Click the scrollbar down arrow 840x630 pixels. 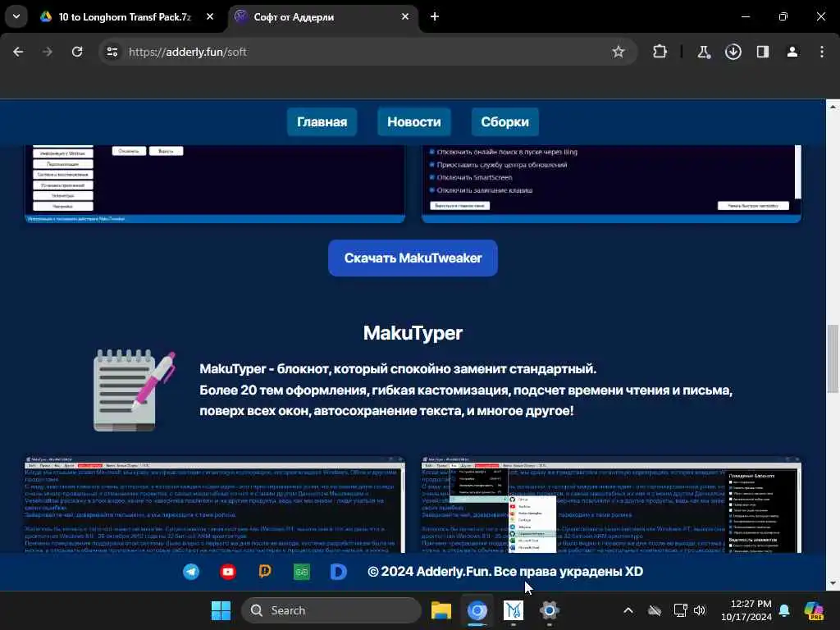pyautogui.click(x=833, y=583)
